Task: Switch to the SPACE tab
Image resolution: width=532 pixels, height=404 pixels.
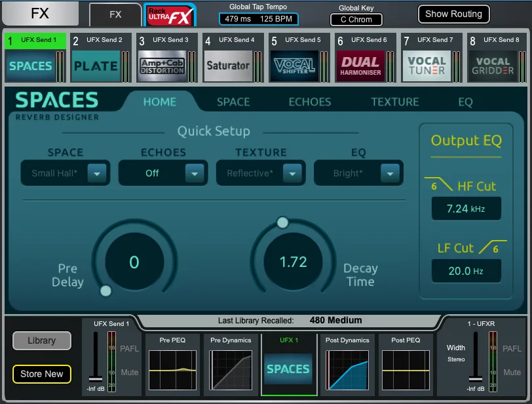Action: click(x=233, y=102)
